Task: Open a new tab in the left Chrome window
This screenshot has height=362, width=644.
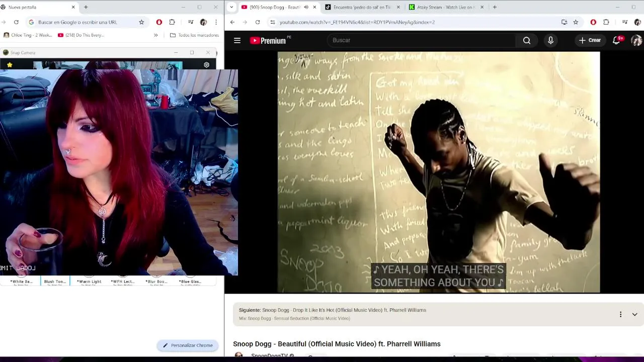Action: 86,7
